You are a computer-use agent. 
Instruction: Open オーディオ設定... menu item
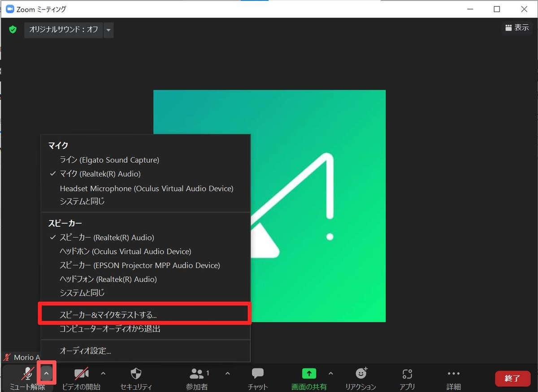coord(145,351)
